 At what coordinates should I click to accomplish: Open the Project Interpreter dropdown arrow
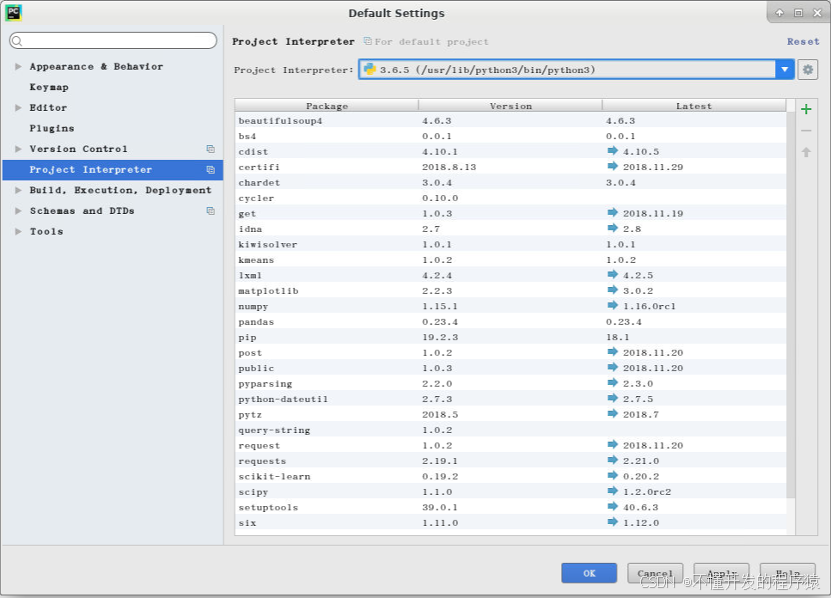(x=784, y=70)
